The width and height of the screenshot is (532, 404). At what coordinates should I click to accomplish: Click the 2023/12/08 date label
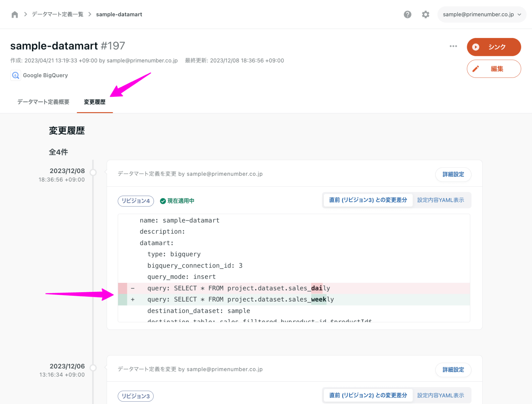pyautogui.click(x=67, y=171)
